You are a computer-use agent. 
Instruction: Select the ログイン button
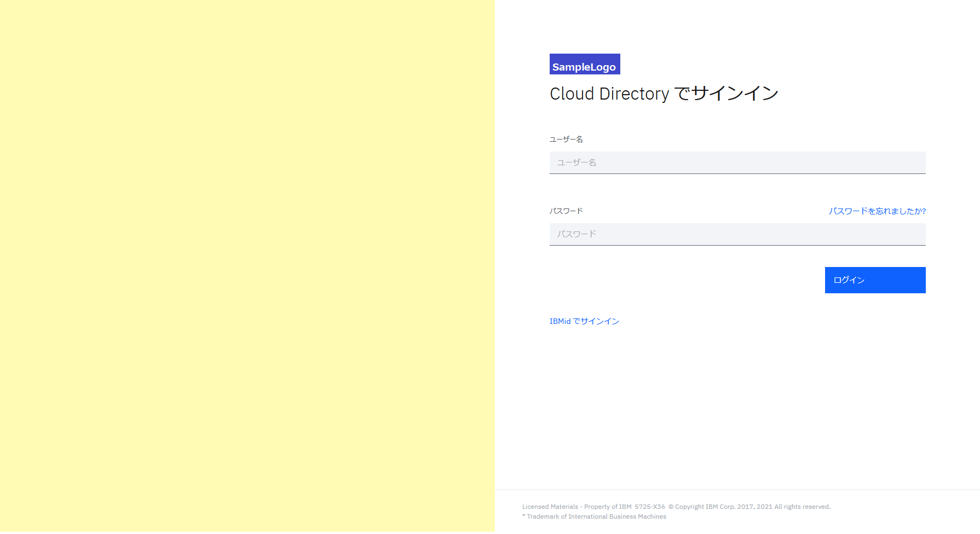(874, 280)
